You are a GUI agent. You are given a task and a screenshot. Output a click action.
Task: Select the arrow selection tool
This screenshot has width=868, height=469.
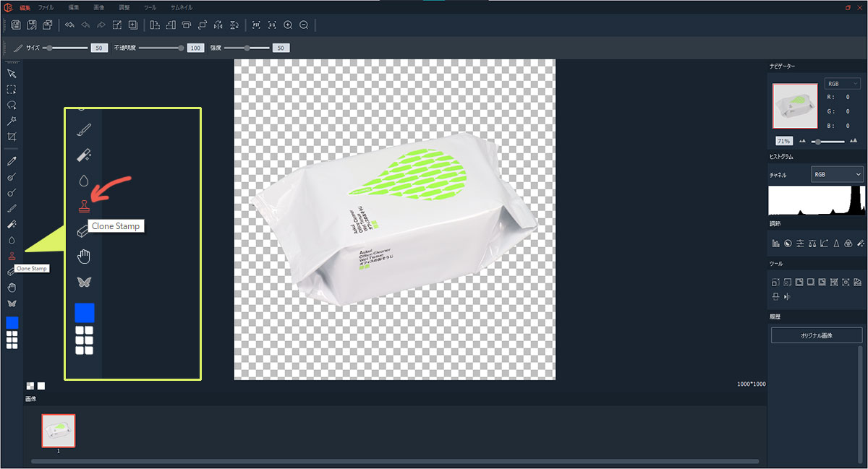pos(12,74)
